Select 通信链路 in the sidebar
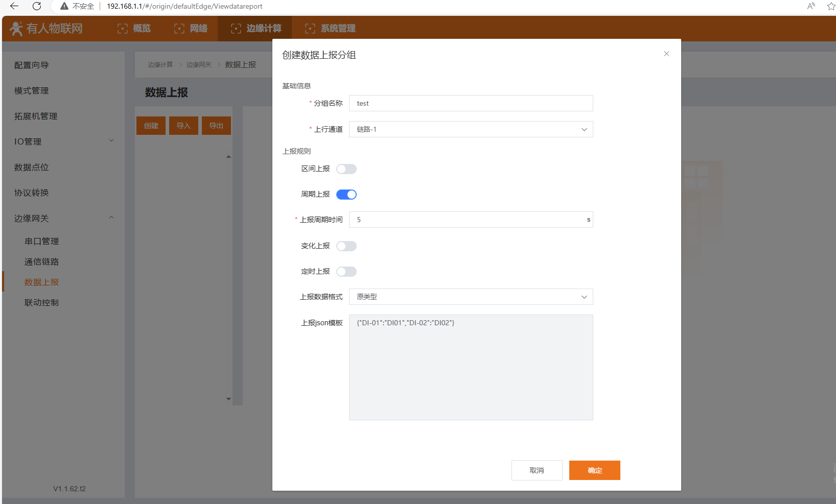 [x=42, y=261]
